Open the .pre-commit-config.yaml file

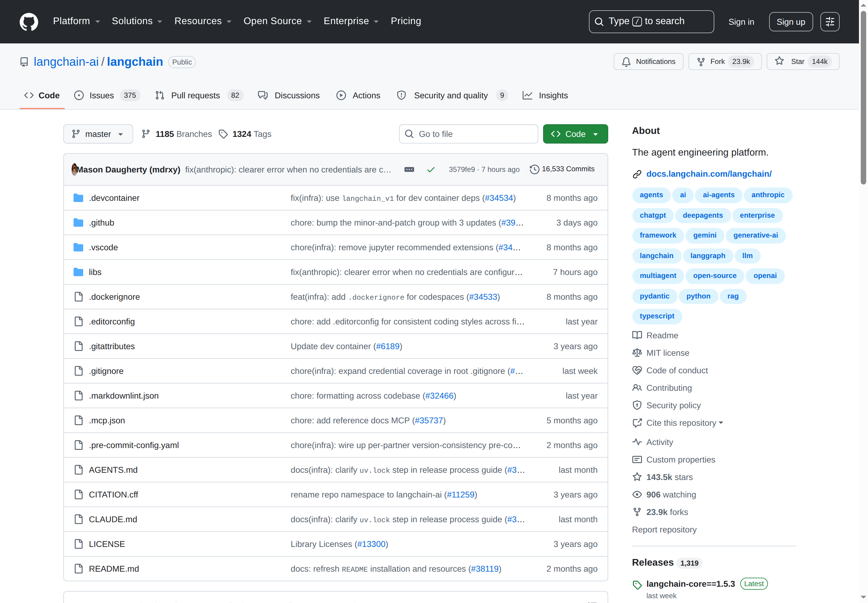tap(134, 445)
